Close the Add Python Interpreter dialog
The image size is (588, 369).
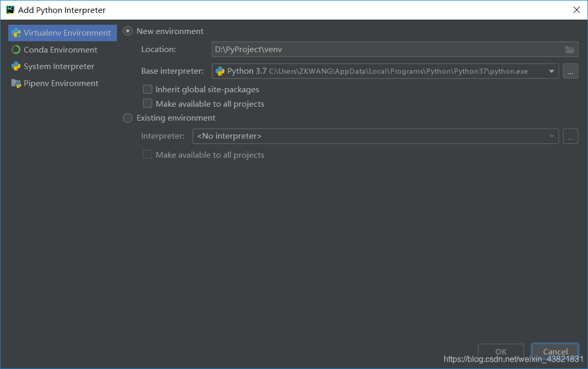(577, 10)
